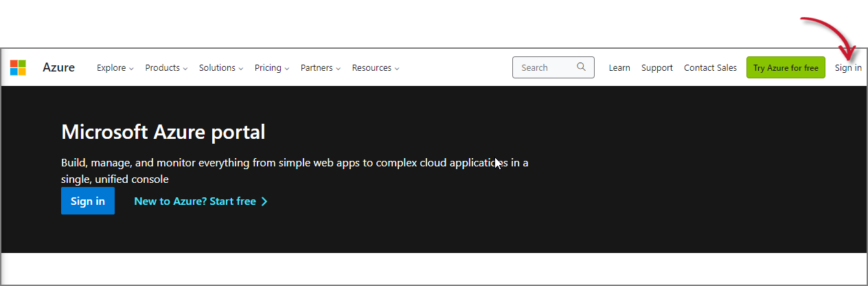Image resolution: width=868 pixels, height=286 pixels.
Task: Focus the Search input field
Action: click(553, 67)
